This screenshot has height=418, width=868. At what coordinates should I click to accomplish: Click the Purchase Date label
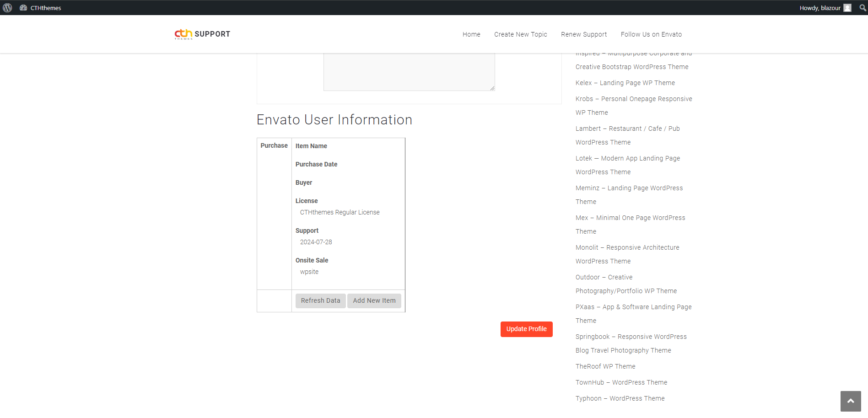tap(316, 164)
